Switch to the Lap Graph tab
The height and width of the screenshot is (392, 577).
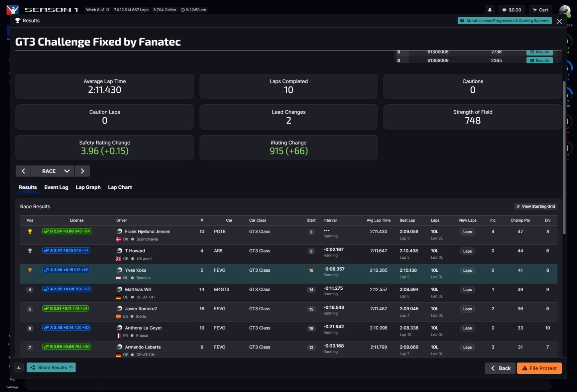(x=88, y=187)
